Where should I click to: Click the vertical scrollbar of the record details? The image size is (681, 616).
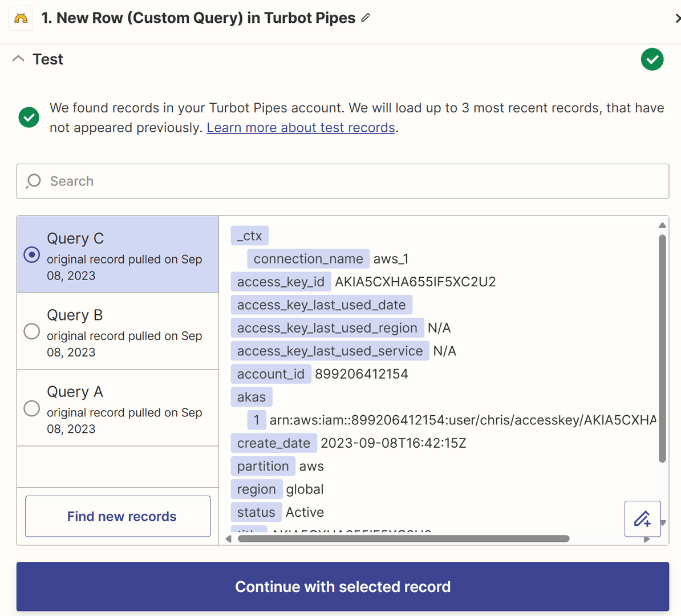[662, 348]
